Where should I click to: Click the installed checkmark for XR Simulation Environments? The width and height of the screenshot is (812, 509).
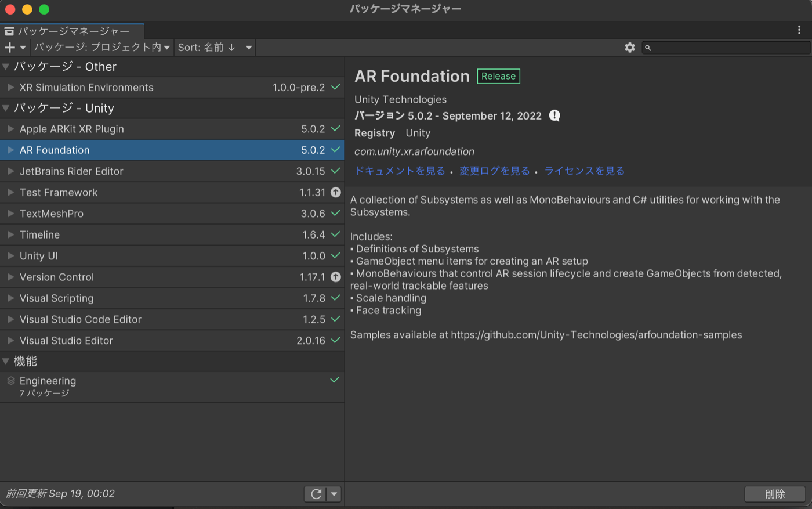point(335,87)
